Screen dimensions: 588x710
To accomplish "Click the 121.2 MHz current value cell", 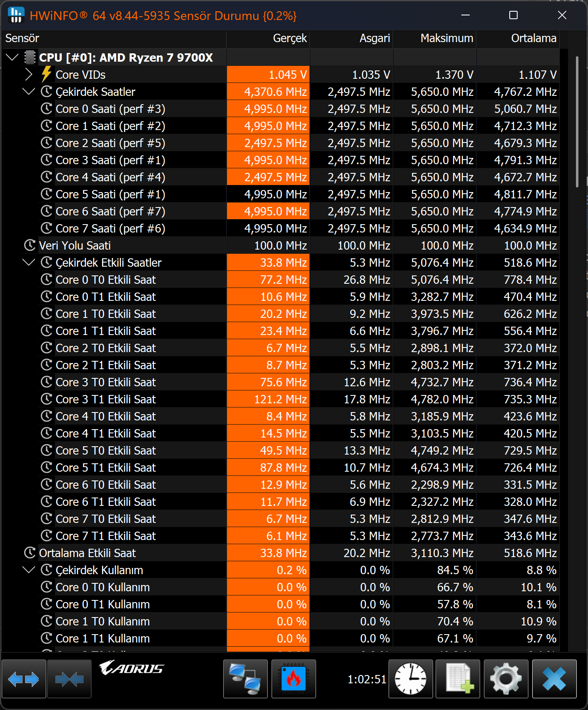I will point(268,399).
